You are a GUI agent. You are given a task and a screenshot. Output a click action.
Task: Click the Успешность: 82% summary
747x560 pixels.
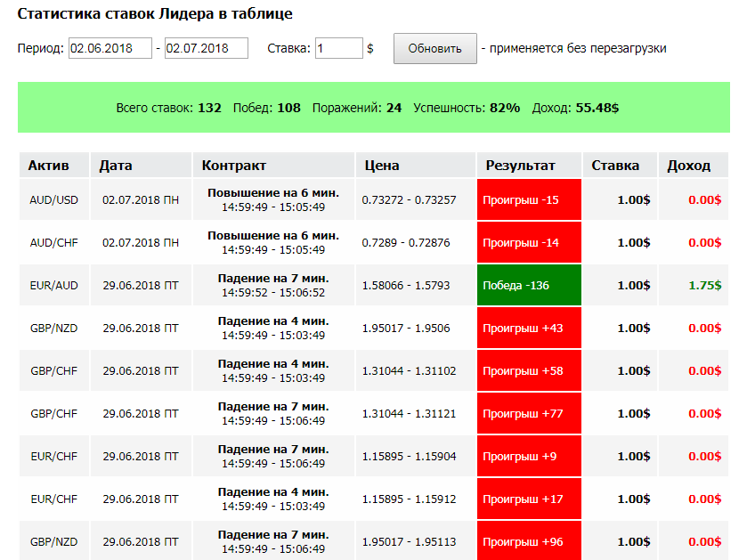click(x=467, y=108)
